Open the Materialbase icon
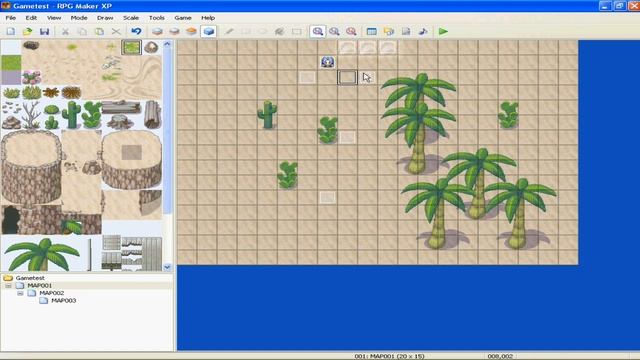This screenshot has width=640, height=360. coord(389,31)
